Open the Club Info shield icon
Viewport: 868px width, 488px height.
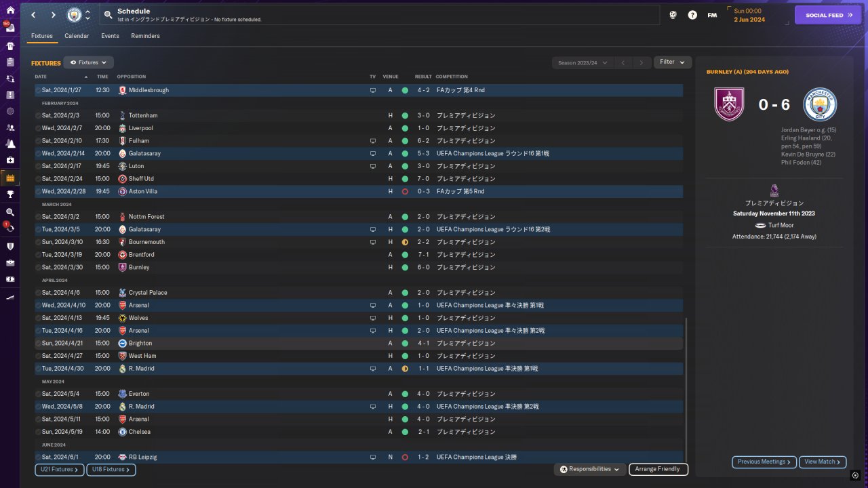coord(10,246)
